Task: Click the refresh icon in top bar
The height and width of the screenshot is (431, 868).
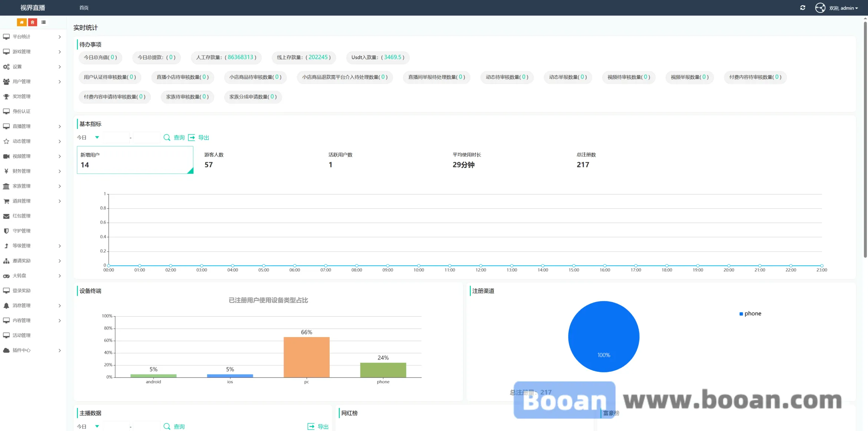Action: tap(802, 8)
